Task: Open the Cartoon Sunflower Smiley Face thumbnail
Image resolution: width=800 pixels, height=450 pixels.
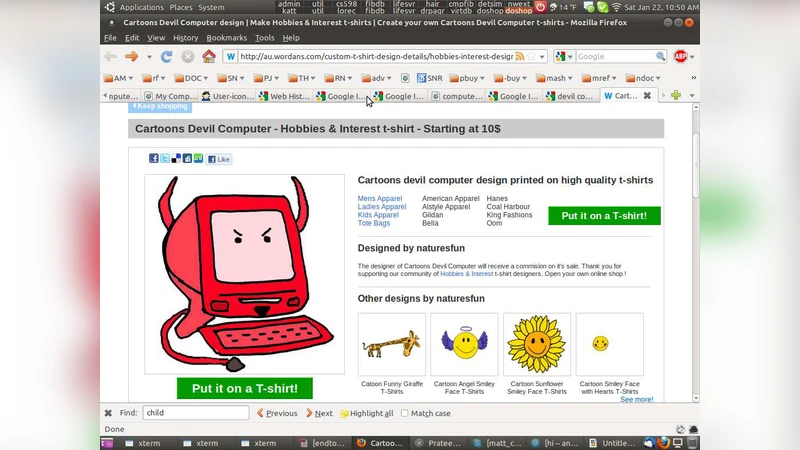Action: point(537,345)
